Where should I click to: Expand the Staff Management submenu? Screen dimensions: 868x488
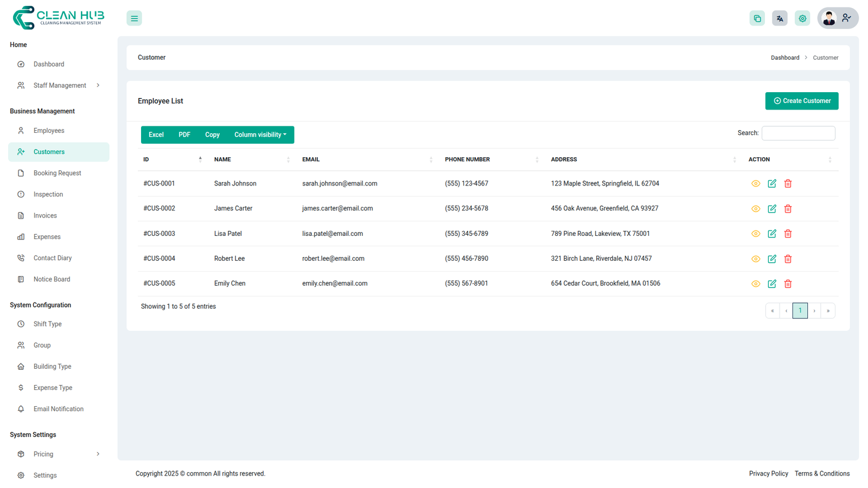59,86
